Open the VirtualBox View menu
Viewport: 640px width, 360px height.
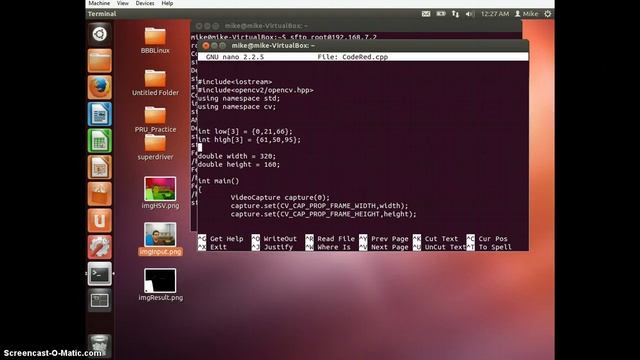[x=122, y=3]
